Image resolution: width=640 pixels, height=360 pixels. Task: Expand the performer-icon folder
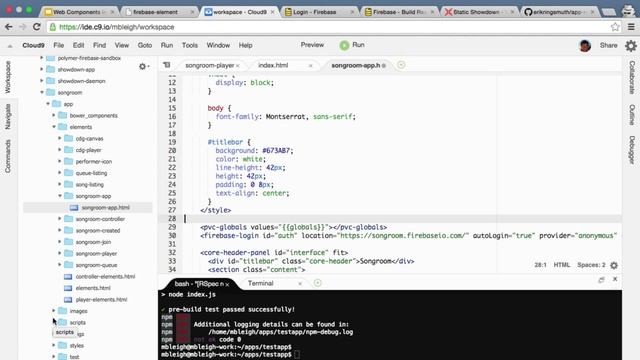tap(60, 161)
